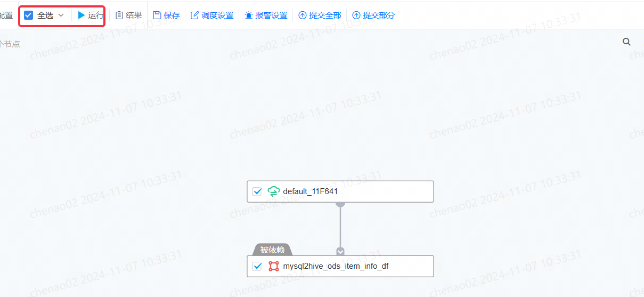Click the 被依赖 tag above the node
The width and height of the screenshot is (644, 297).
click(272, 250)
